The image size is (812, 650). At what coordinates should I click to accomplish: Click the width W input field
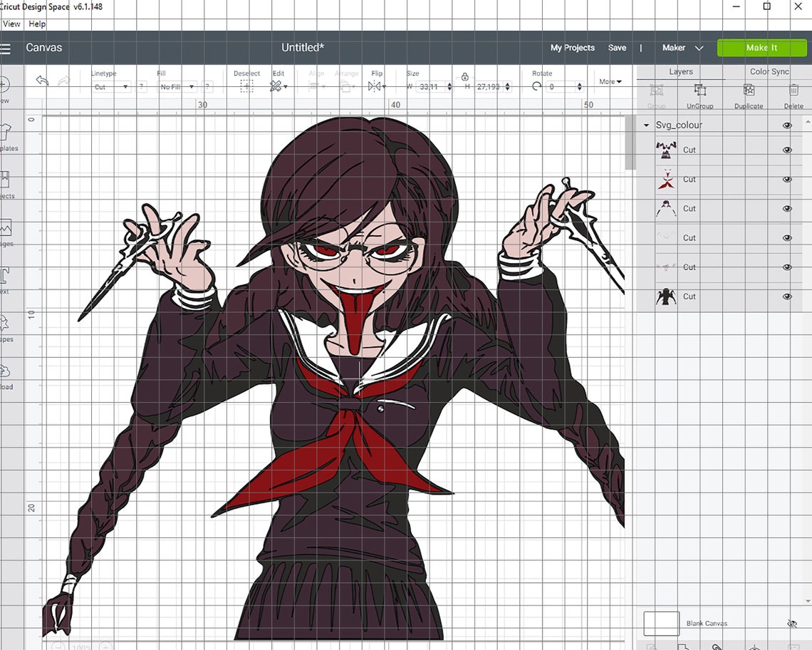431,87
